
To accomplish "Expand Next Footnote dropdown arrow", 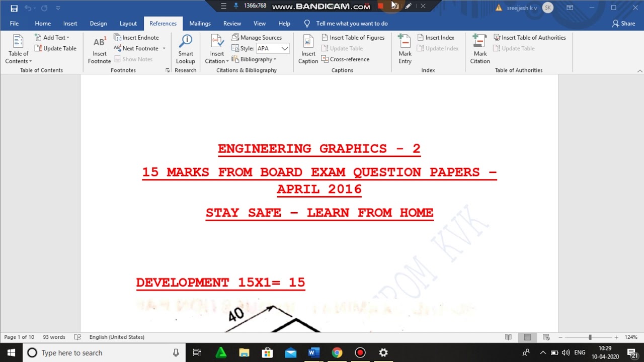I will [164, 49].
